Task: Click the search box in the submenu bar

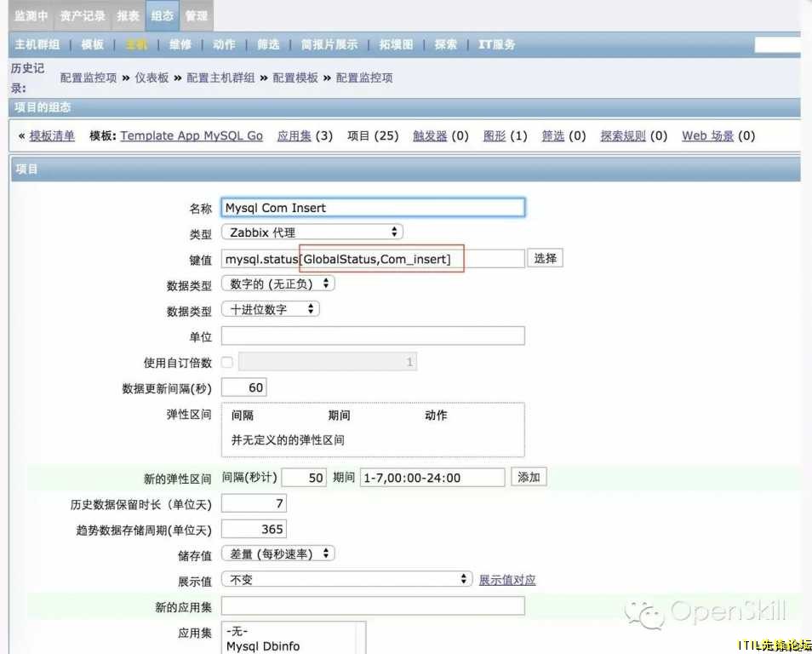Action: [x=778, y=44]
